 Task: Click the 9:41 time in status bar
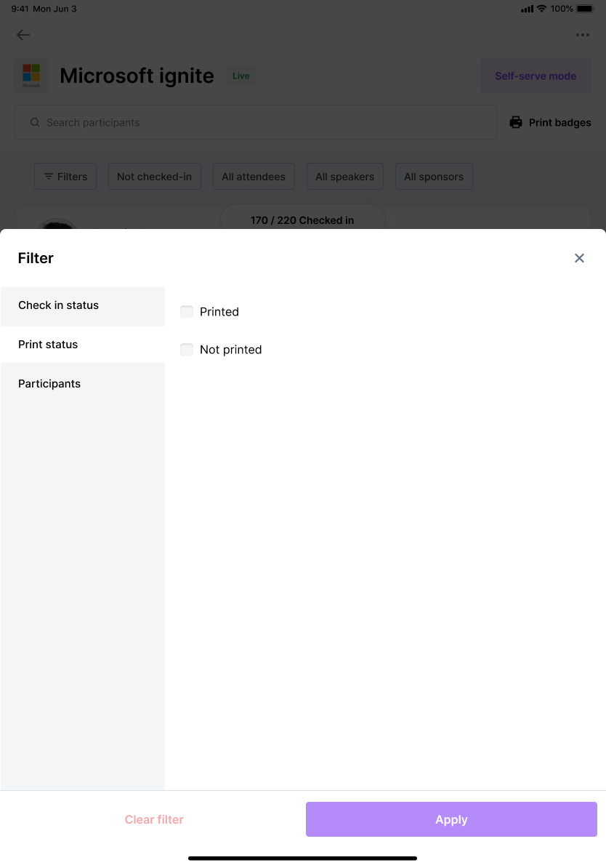click(x=20, y=9)
